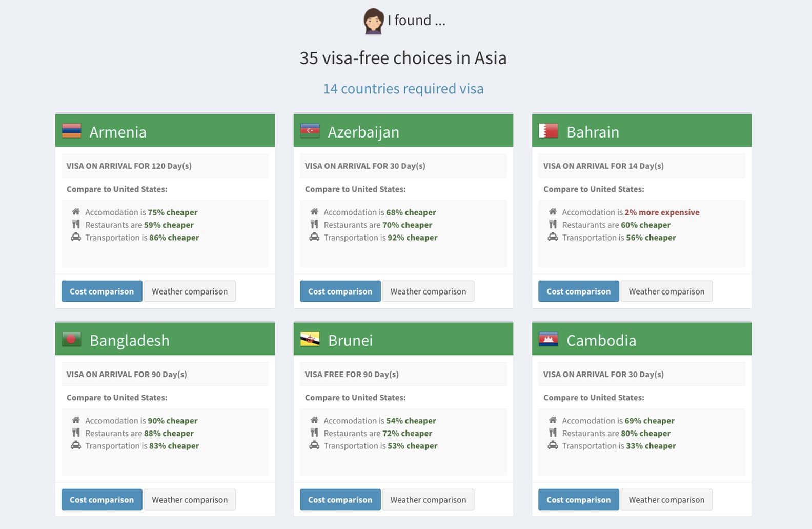Click the Bangladesh flag icon

[x=71, y=340]
